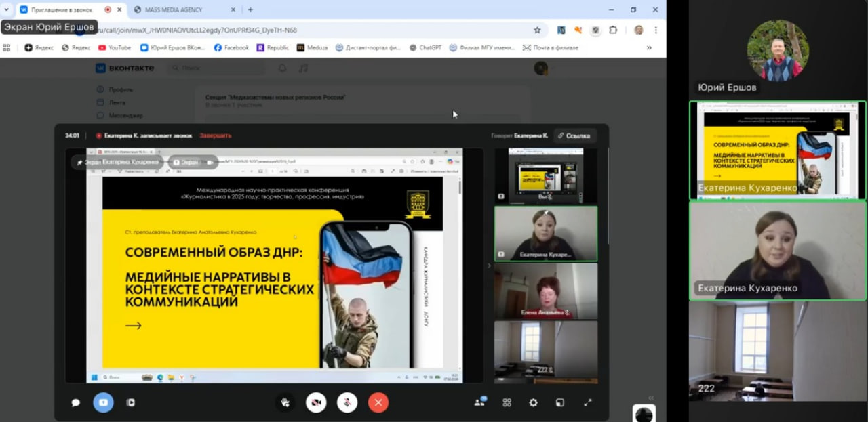
Task: Open the call chat panel
Action: pyautogui.click(x=76, y=402)
